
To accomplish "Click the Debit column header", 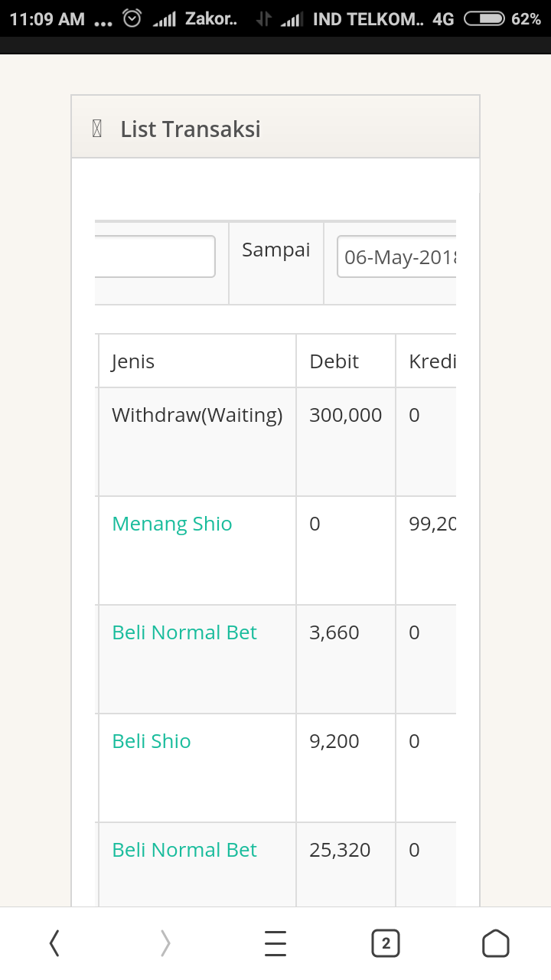I will pos(334,361).
